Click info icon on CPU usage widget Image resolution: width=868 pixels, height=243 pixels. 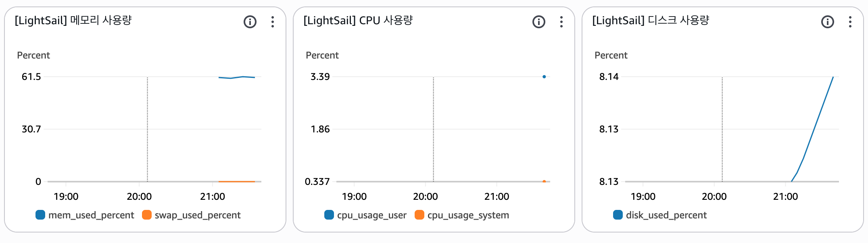[539, 22]
